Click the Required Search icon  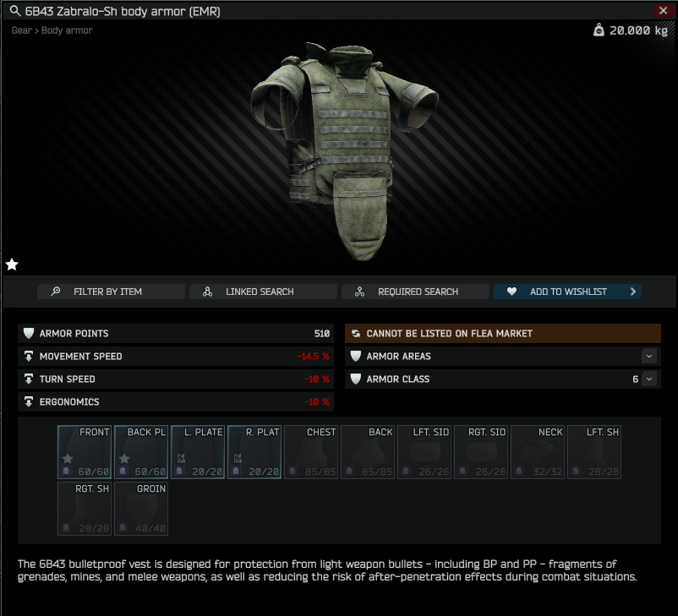click(360, 292)
